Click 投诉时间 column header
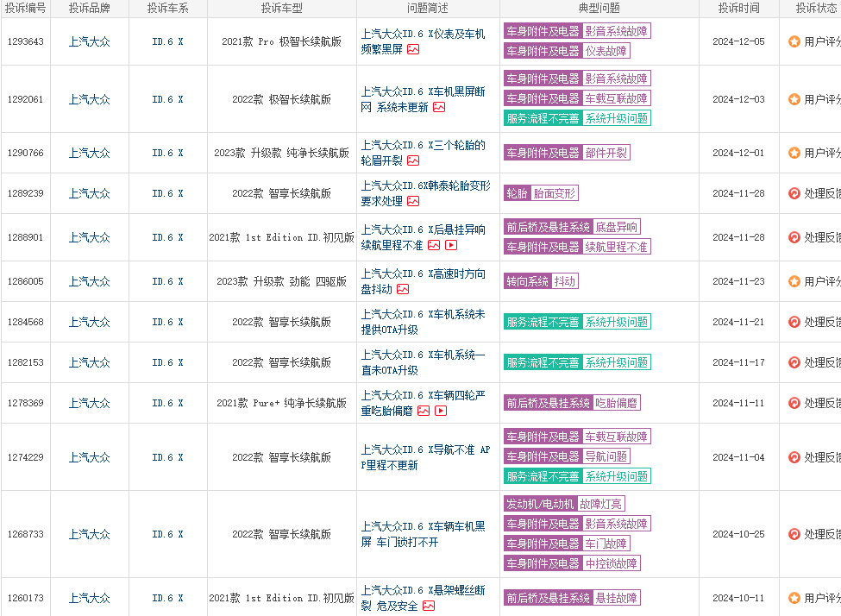841x616 pixels. pos(739,8)
